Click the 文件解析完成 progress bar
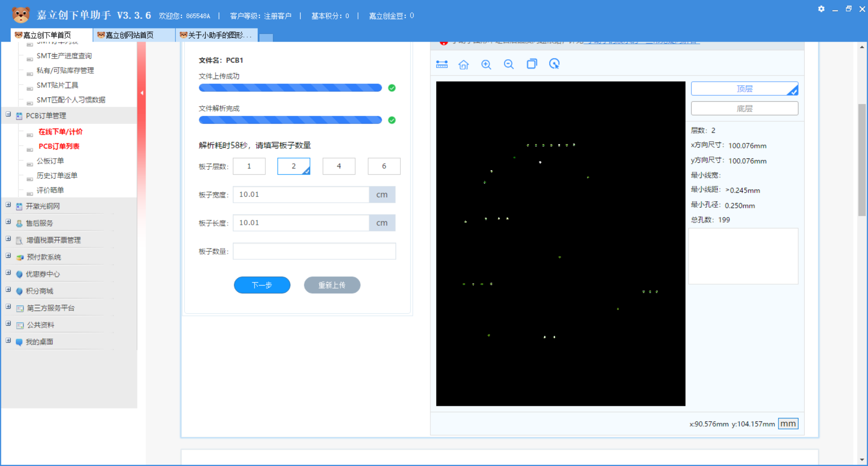The image size is (868, 466). pos(290,120)
